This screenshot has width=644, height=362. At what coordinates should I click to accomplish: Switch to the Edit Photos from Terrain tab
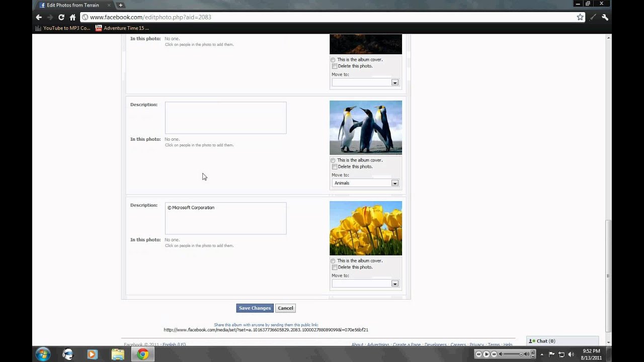click(70, 5)
